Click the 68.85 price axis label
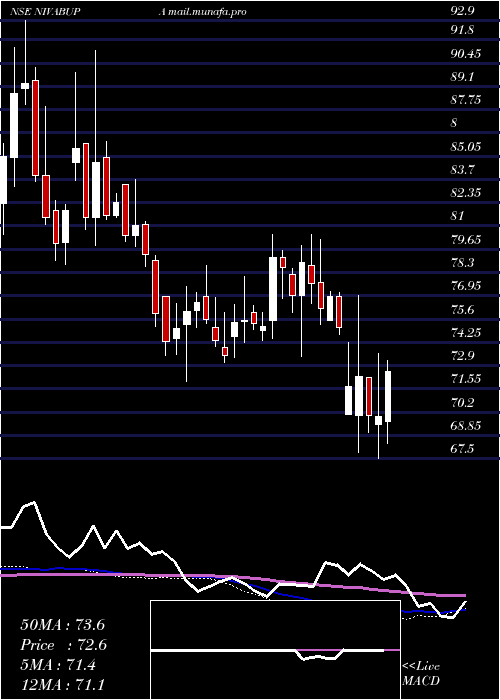Viewport: 500px width, 700px height. [466, 425]
